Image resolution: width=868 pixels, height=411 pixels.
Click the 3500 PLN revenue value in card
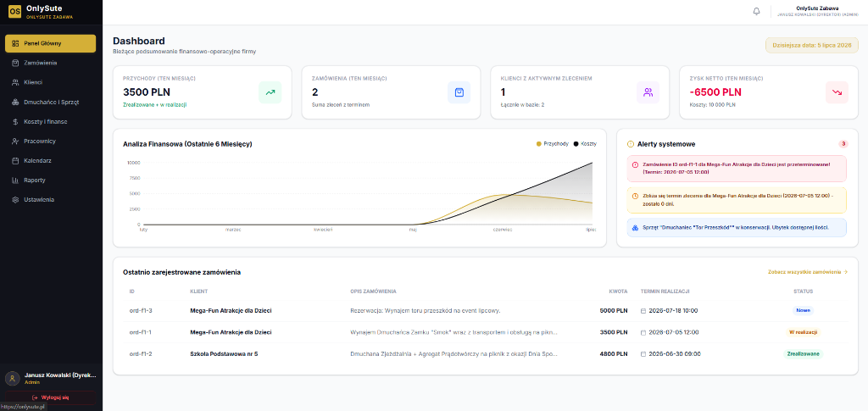(x=146, y=92)
